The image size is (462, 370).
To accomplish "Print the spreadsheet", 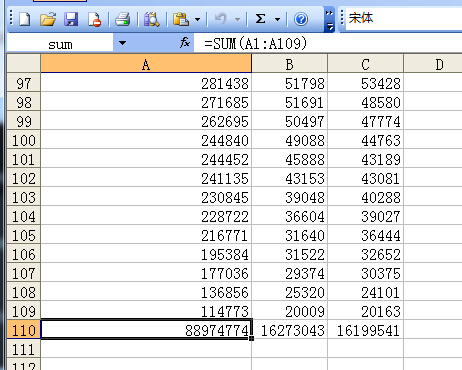I will (x=123, y=19).
